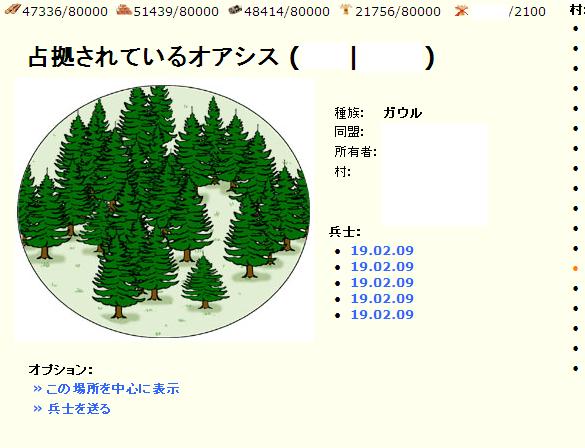Click the tribe value ガウル

(x=403, y=113)
